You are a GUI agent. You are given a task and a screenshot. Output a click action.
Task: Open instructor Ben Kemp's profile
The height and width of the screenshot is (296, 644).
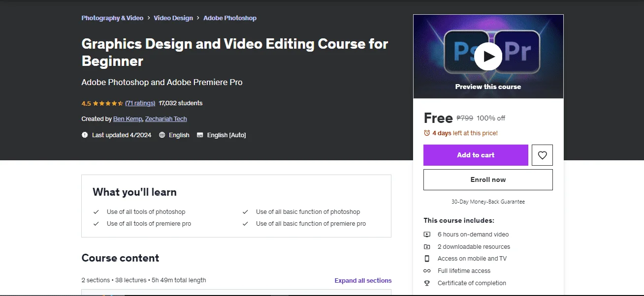point(128,119)
